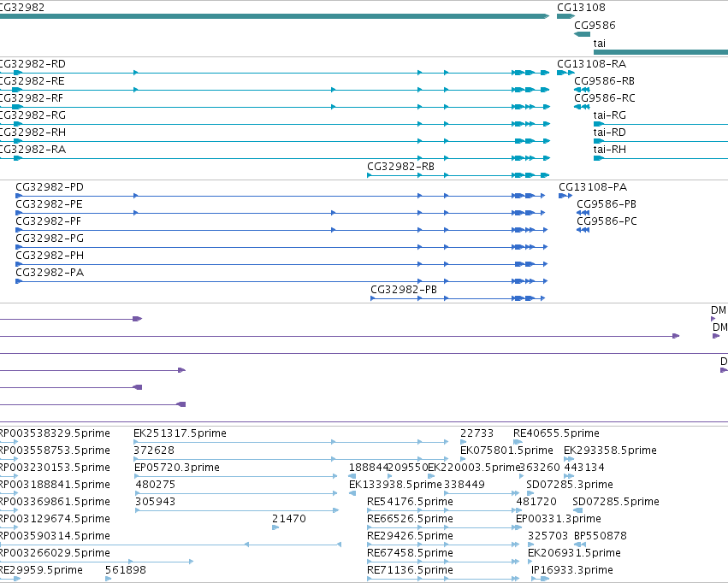Click EST 338449
The width and height of the screenshot is (728, 583).
(465, 485)
